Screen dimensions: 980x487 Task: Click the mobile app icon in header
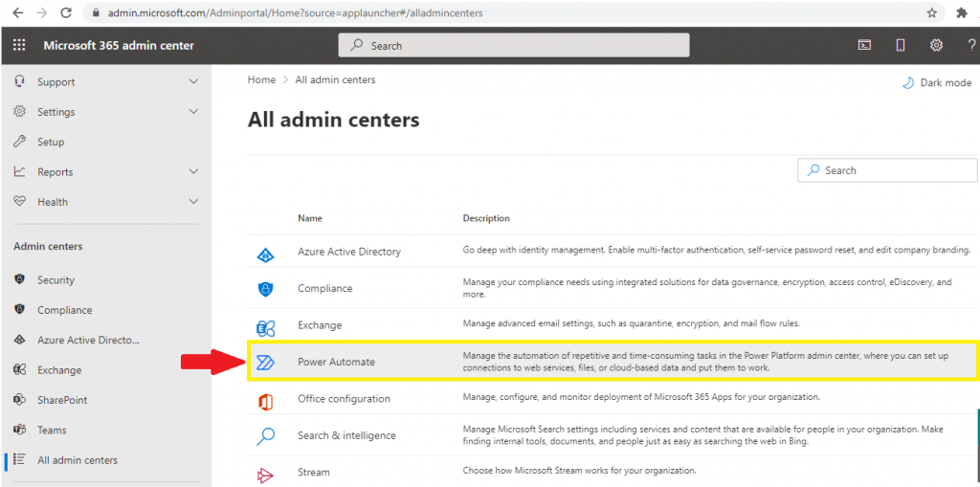(900, 45)
